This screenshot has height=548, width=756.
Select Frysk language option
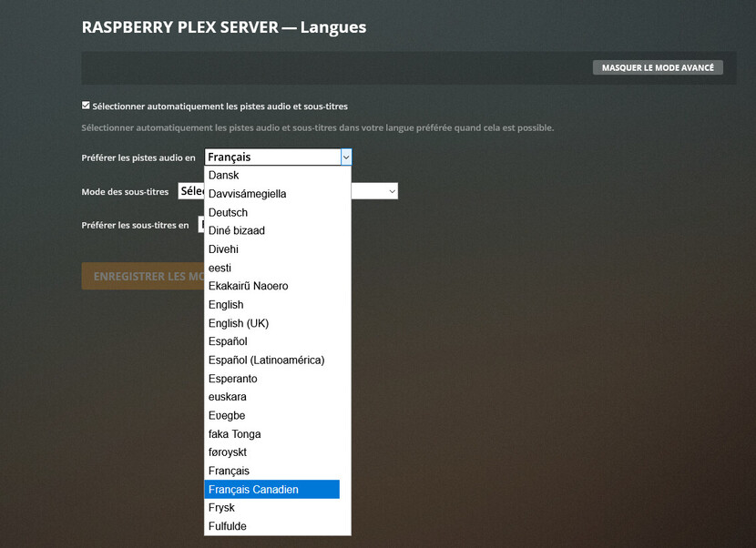pyautogui.click(x=272, y=508)
